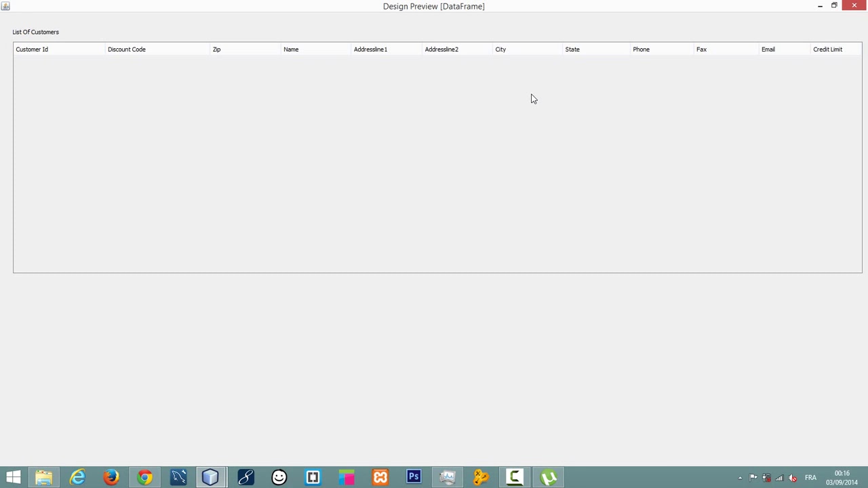Open uTorrent from the taskbar
The width and height of the screenshot is (868, 488).
[x=549, y=478]
